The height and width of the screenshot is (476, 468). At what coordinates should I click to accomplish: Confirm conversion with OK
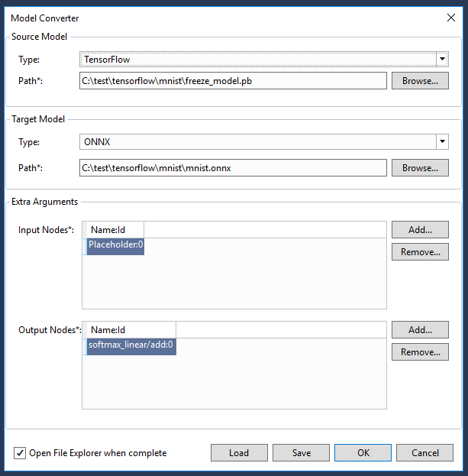click(363, 453)
